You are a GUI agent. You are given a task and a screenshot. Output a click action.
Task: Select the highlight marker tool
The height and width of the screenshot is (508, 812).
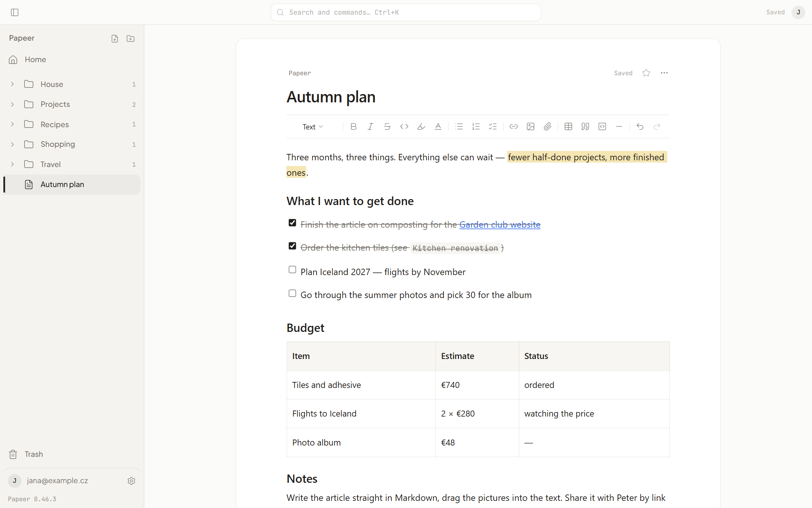421,127
